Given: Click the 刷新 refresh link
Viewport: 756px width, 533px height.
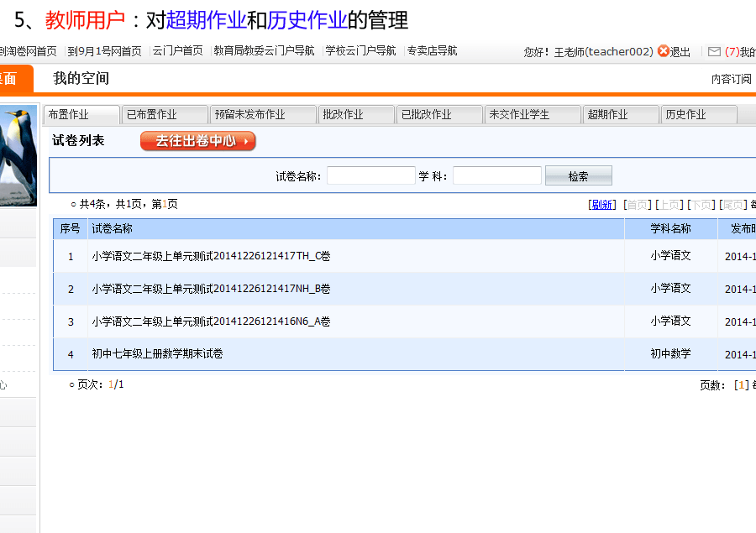Looking at the screenshot, I should (601, 205).
